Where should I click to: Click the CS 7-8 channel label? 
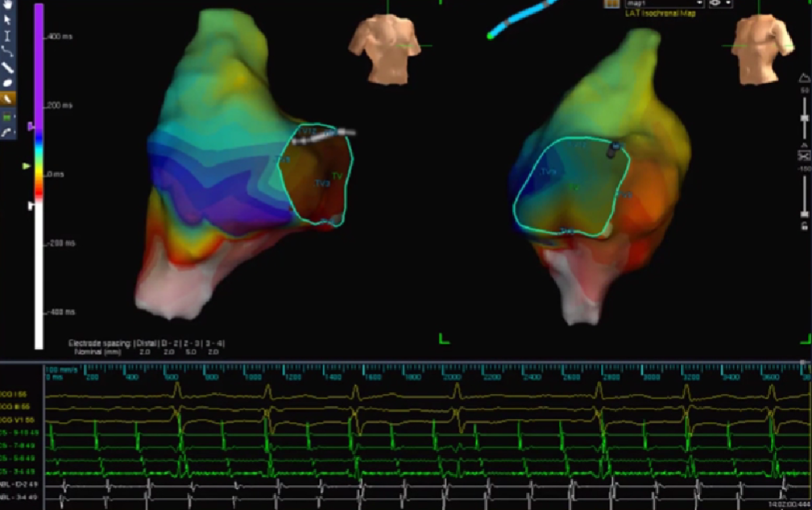tap(18, 446)
